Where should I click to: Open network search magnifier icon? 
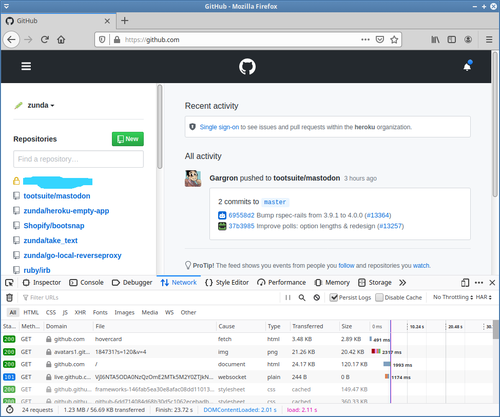pos(302,297)
